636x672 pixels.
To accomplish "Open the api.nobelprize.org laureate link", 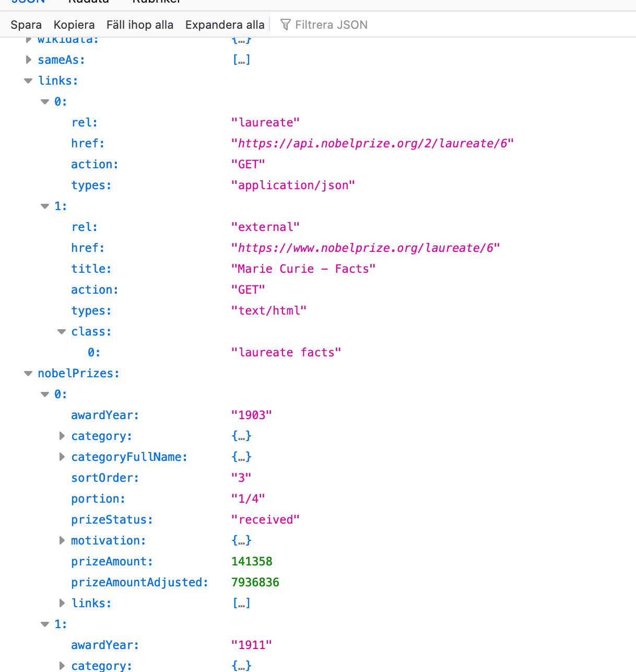I will pos(372,144).
